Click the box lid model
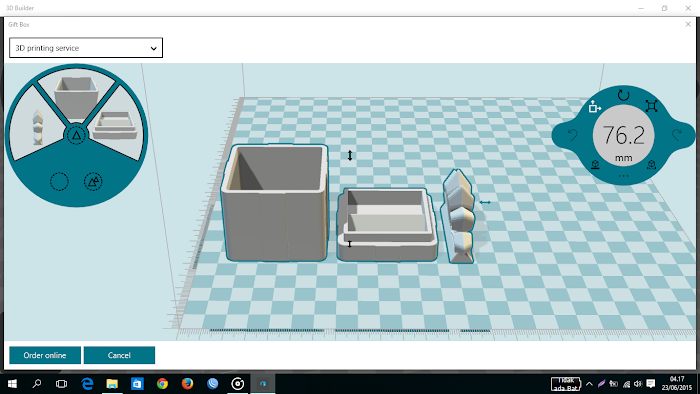 pos(387,225)
